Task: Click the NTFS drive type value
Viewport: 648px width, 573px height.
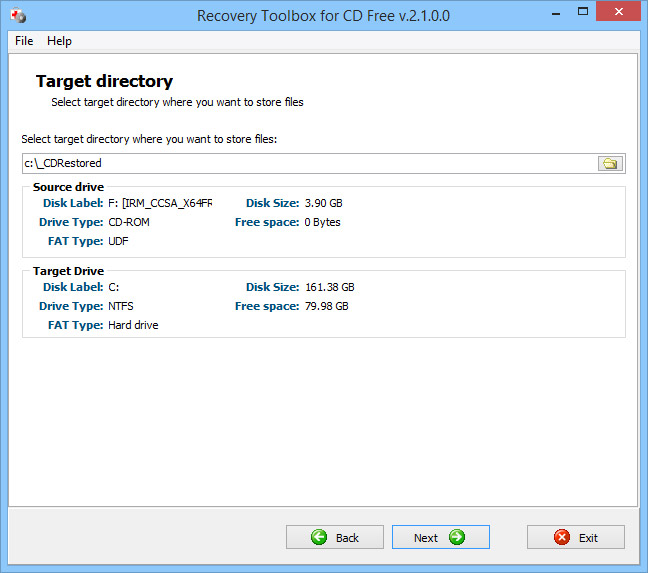Action: (121, 306)
